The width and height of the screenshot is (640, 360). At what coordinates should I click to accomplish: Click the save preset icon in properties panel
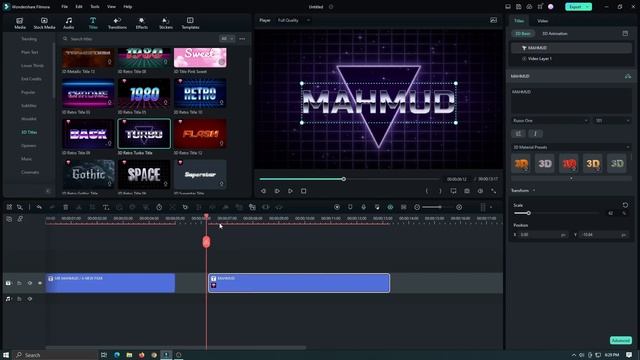click(625, 33)
